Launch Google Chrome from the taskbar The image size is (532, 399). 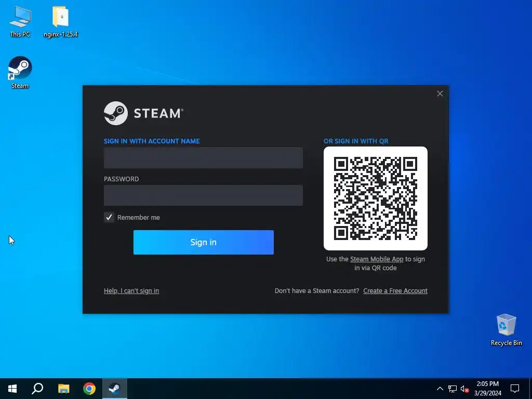(89, 389)
